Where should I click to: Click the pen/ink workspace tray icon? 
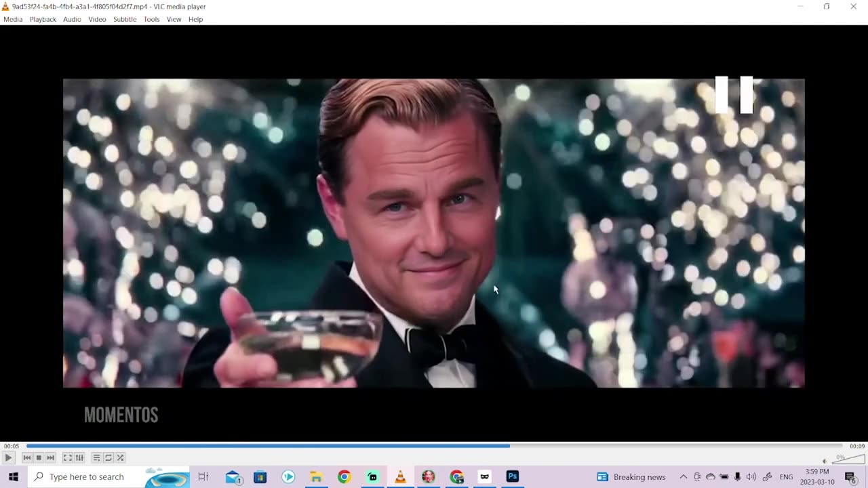pyautogui.click(x=767, y=476)
